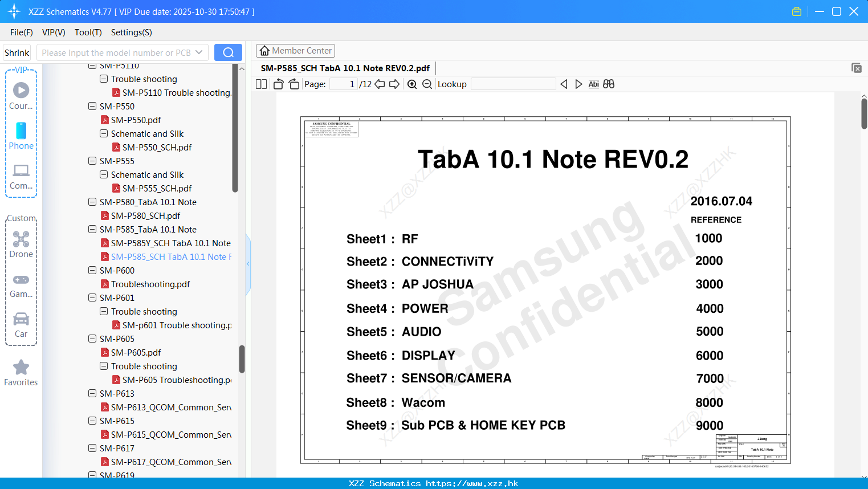Screen dimensions: 868x489
Task: Open SM-P580_SCH.pdf file
Action: 145,215
